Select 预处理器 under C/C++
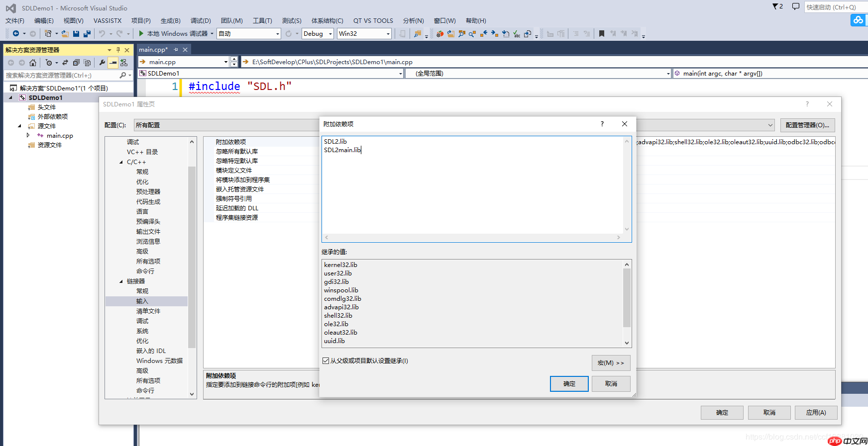Screen dimensions: 868x446 click(x=148, y=192)
